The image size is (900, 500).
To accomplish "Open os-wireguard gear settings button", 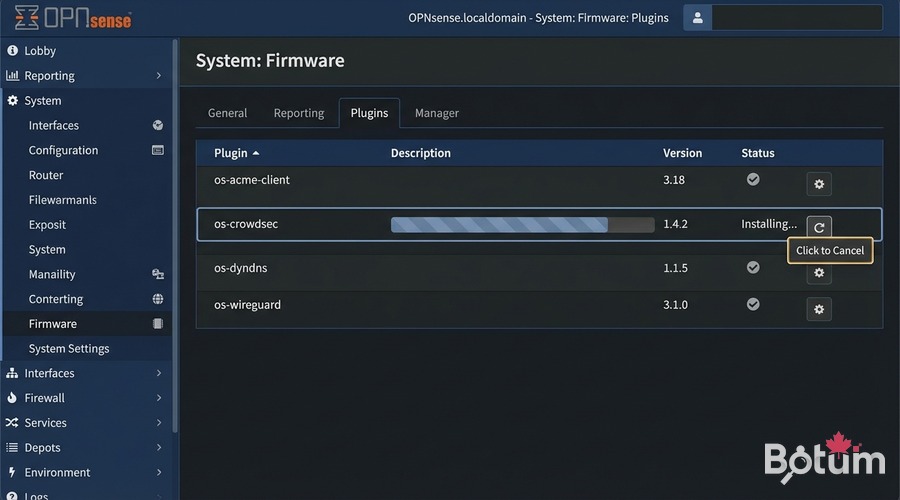I will pos(819,309).
